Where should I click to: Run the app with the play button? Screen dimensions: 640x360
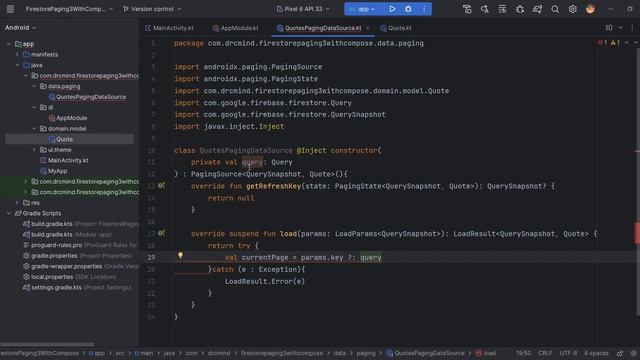[x=392, y=9]
